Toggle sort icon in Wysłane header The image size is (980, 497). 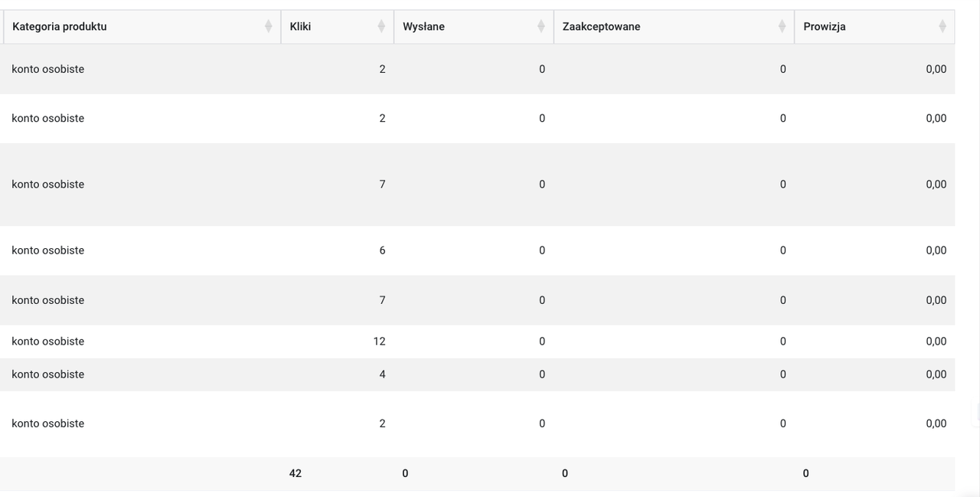(x=541, y=27)
